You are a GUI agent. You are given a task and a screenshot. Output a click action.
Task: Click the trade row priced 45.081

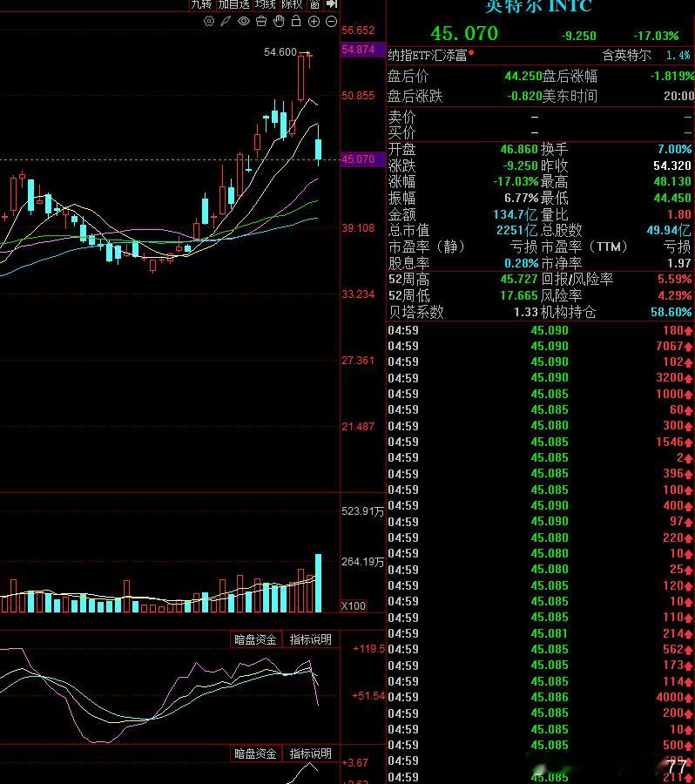[x=541, y=633]
